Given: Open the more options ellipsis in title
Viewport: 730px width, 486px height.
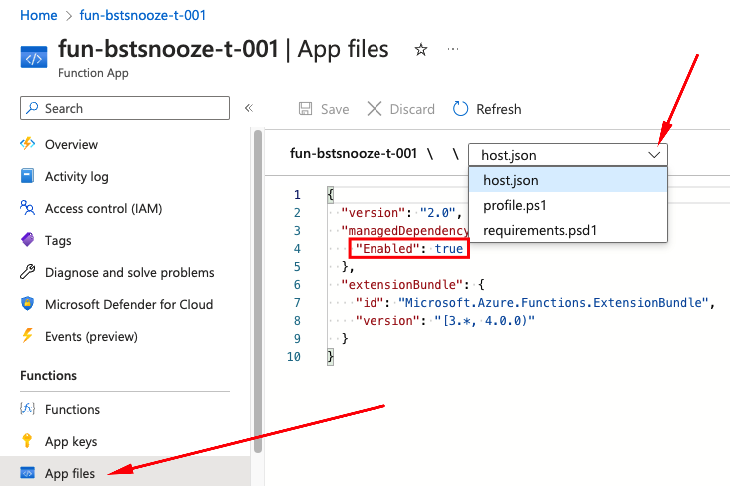Looking at the screenshot, I should [x=454, y=49].
